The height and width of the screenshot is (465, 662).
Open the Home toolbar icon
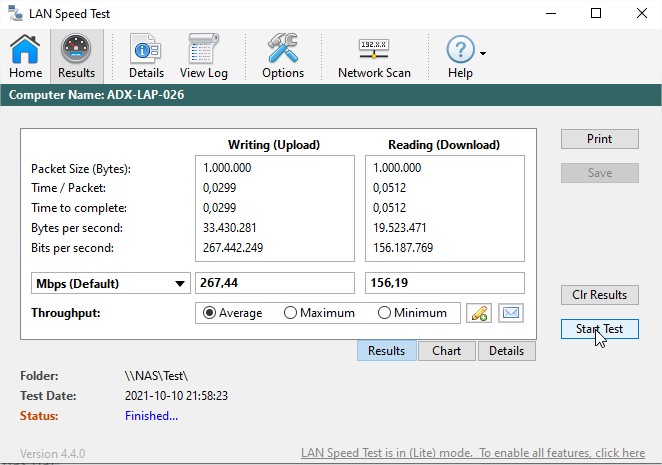click(x=25, y=56)
